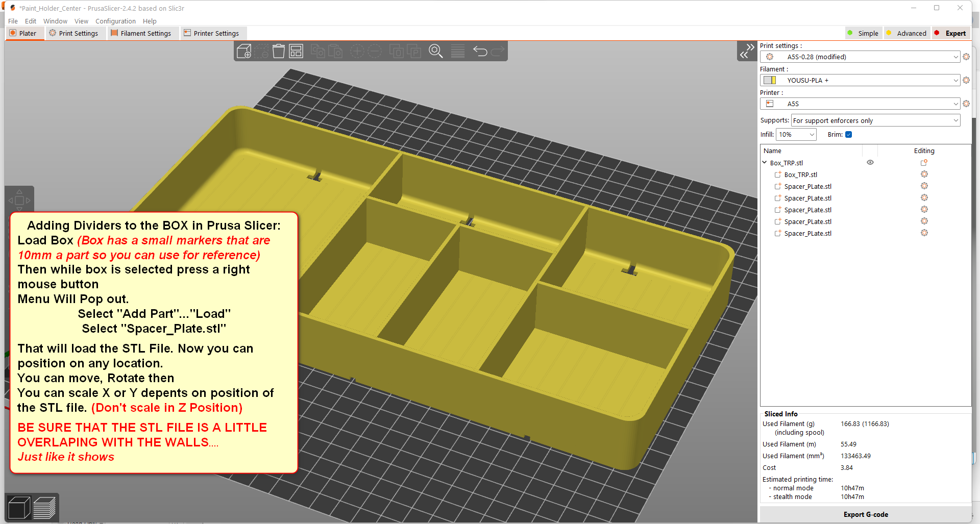Viewport: 980px width, 524px height.
Task: Open the search magnifier icon
Action: click(436, 51)
